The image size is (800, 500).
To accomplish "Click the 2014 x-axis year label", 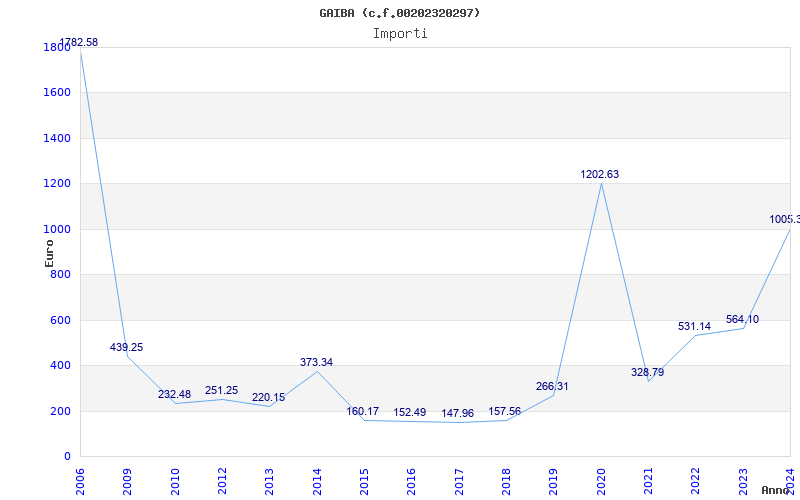I will click(x=317, y=482).
